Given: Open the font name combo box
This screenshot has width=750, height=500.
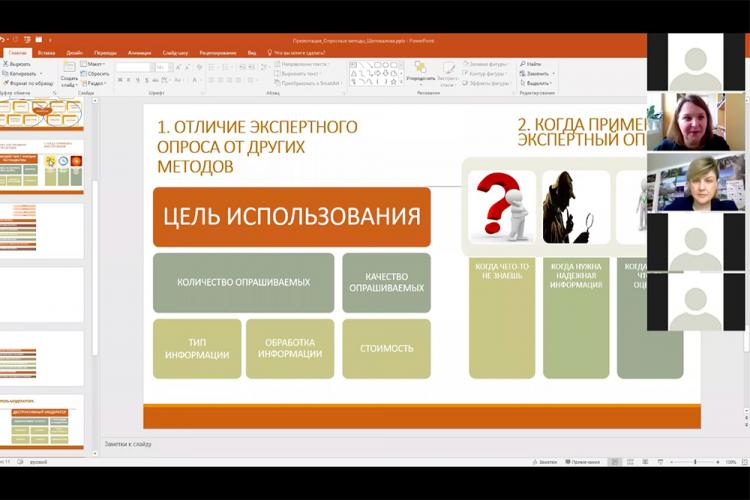Looking at the screenshot, I should 135,67.
